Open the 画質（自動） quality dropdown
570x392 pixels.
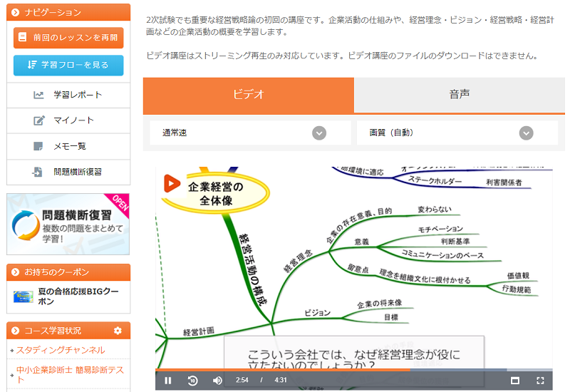tap(457, 133)
